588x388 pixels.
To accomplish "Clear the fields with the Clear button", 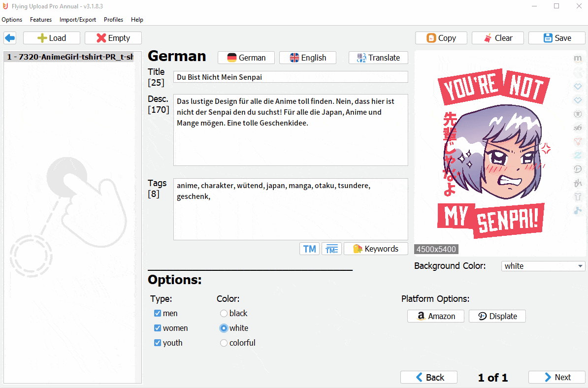I will [497, 38].
